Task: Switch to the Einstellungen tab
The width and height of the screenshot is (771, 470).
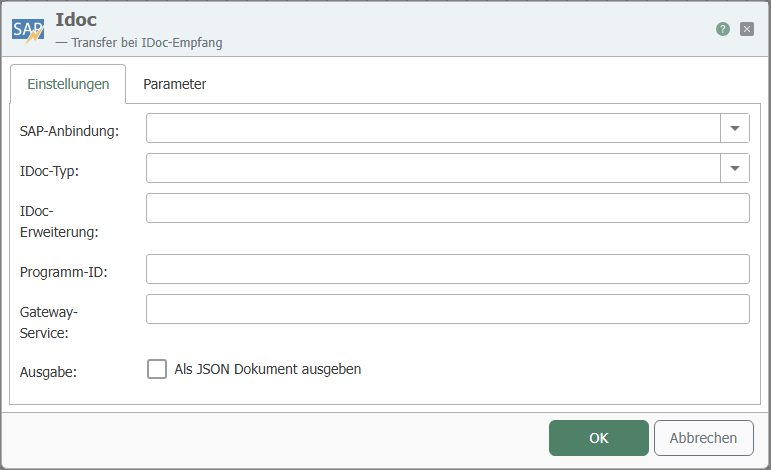Action: (x=68, y=85)
